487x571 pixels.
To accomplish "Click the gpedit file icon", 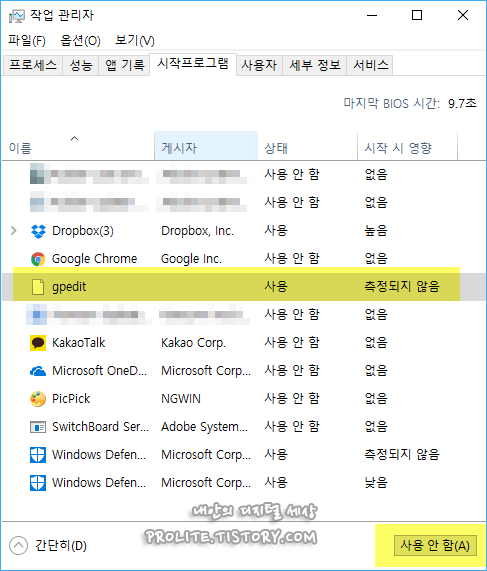I will point(38,287).
